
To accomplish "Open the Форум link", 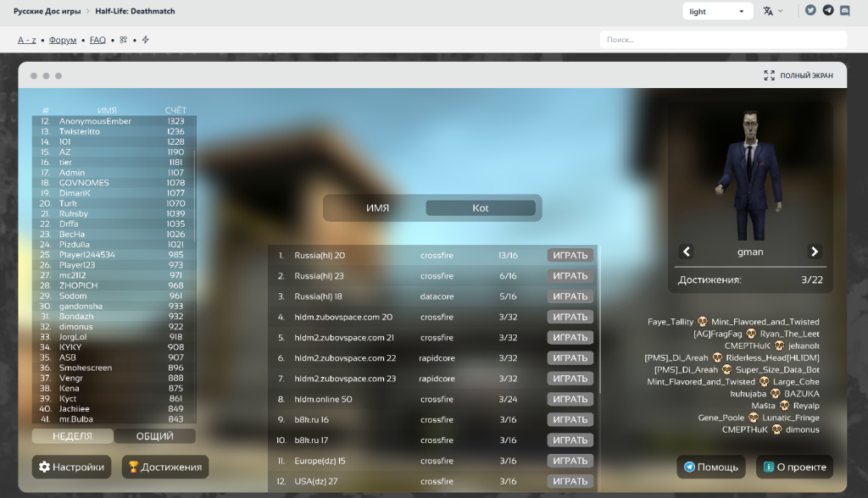I will pos(63,40).
